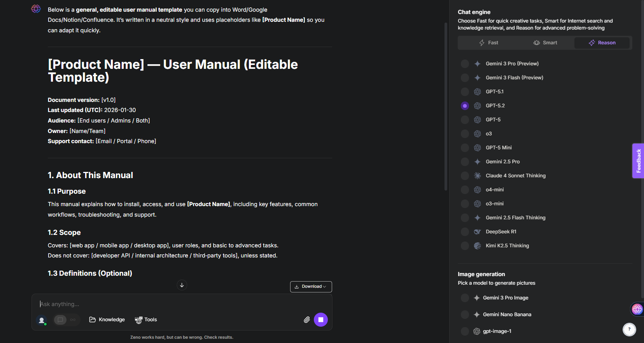Select Claude 4 Sonnet Thinking engine
The width and height of the screenshot is (644, 343).
coord(465,176)
